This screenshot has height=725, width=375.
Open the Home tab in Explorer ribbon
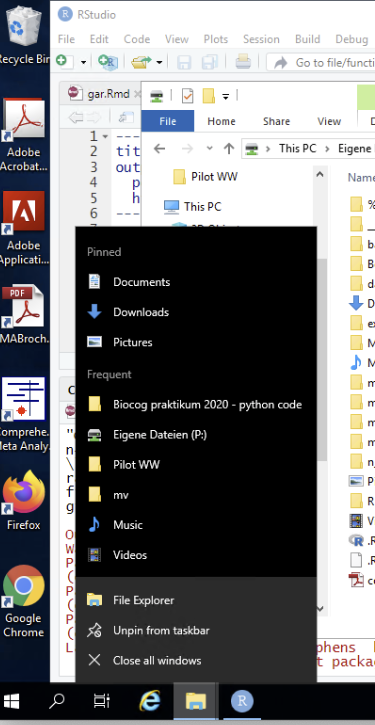pos(221,121)
